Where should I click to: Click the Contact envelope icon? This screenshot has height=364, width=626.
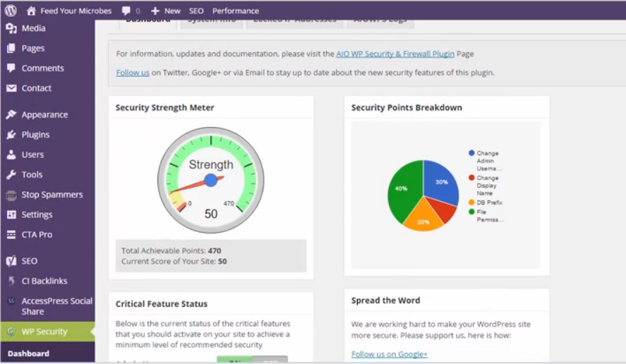pos(11,88)
